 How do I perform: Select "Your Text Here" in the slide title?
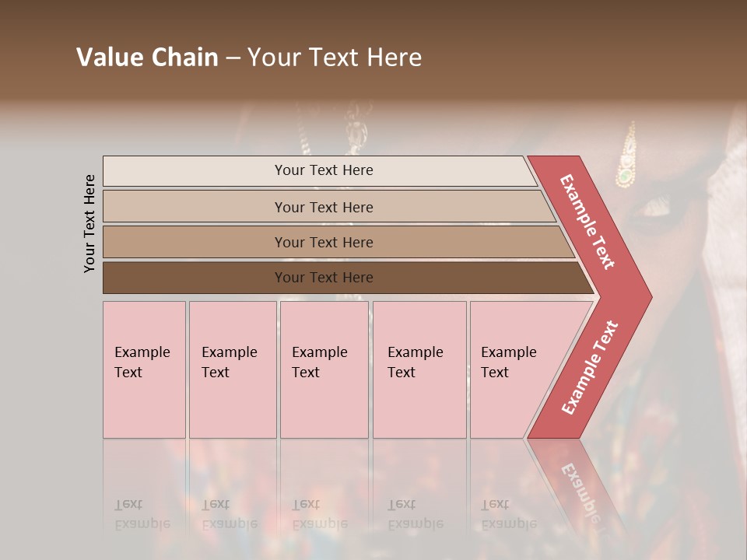tap(335, 58)
